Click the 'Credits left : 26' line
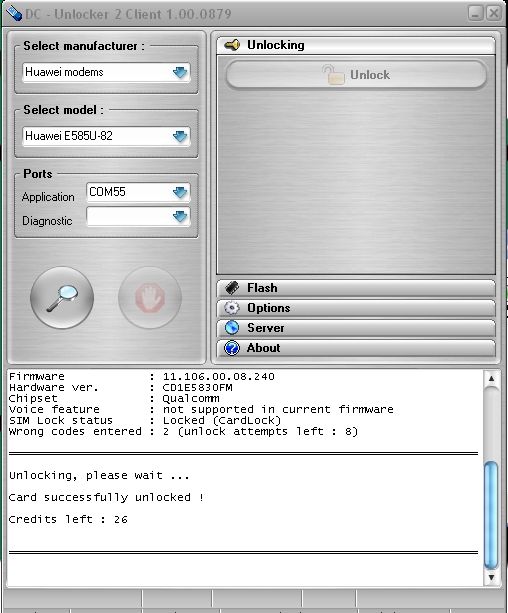This screenshot has height=613, width=508. (x=68, y=519)
